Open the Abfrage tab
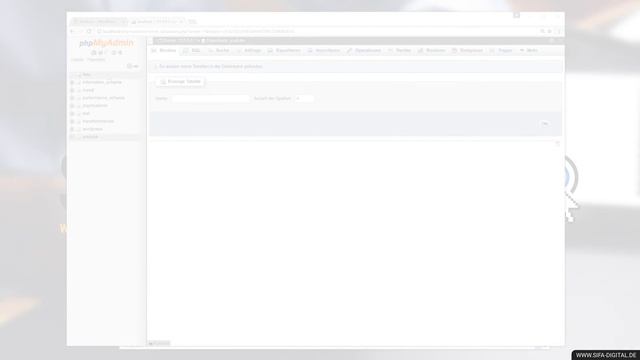This screenshot has width=640, height=360. (249, 51)
